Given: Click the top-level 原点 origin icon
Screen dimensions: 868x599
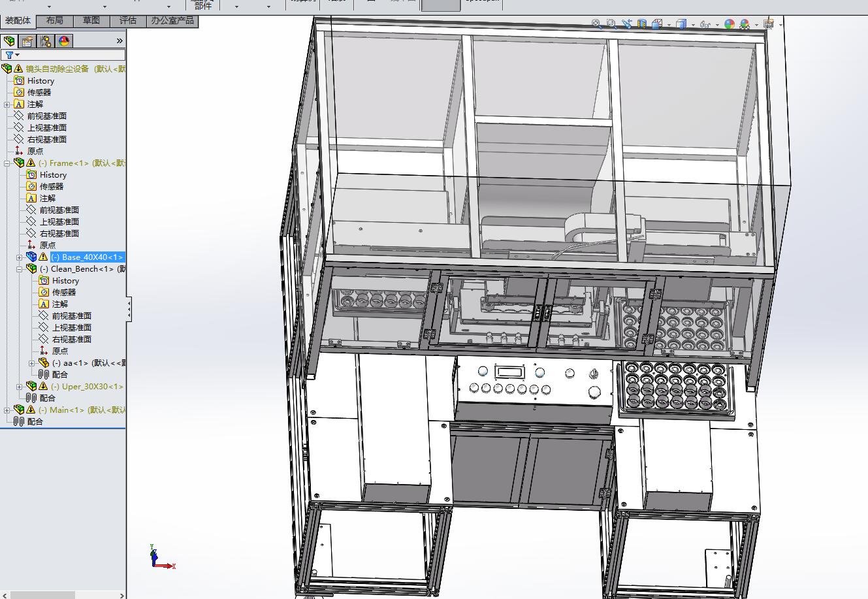Looking at the screenshot, I should coord(19,152).
